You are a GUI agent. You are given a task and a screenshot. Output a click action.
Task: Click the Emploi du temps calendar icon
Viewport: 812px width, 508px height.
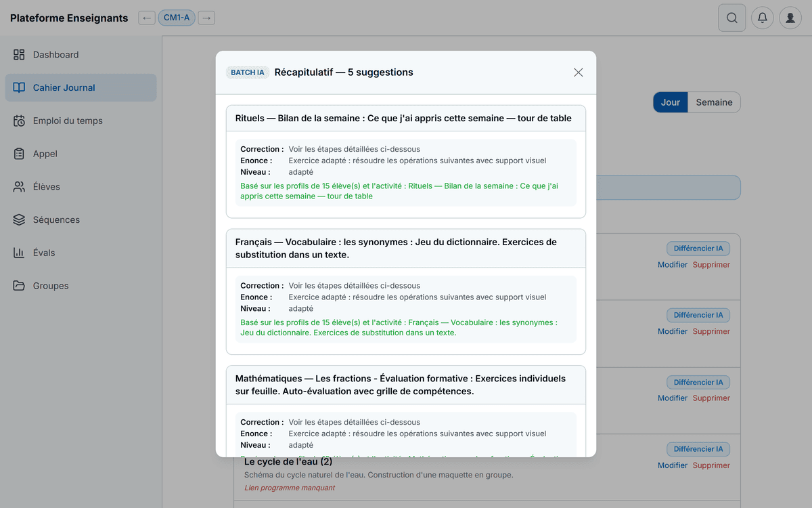[x=19, y=121]
